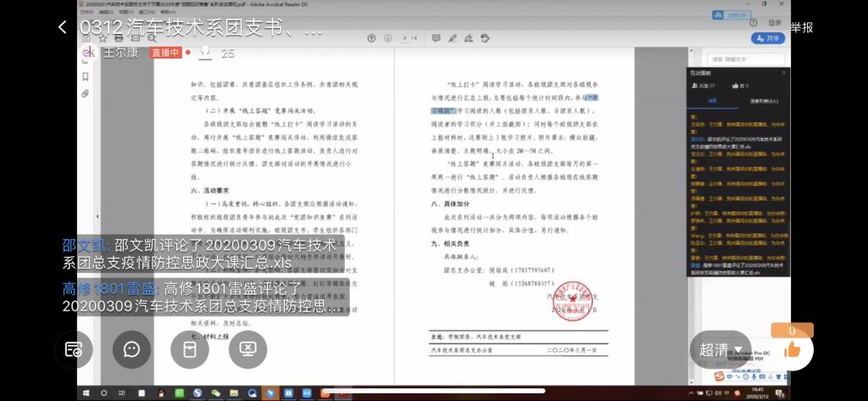This screenshot has height=401, width=868.
Task: Click the attachments paperclip in Acrobat sidebar
Action: (x=85, y=93)
